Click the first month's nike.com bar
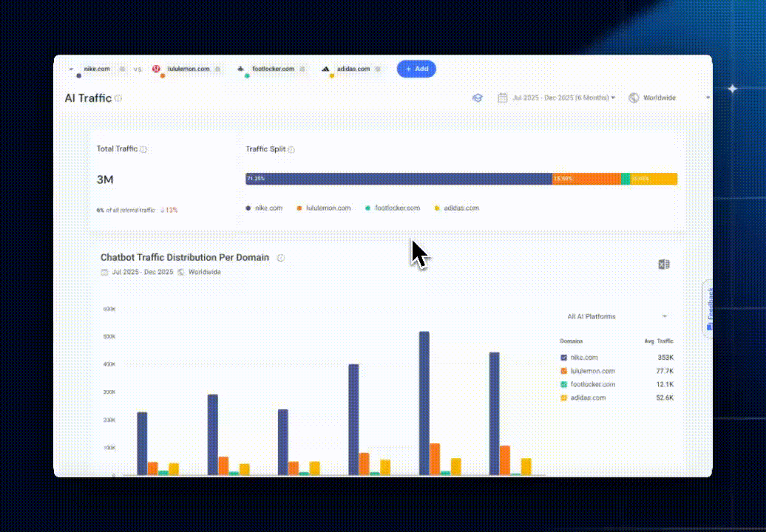 pyautogui.click(x=142, y=443)
